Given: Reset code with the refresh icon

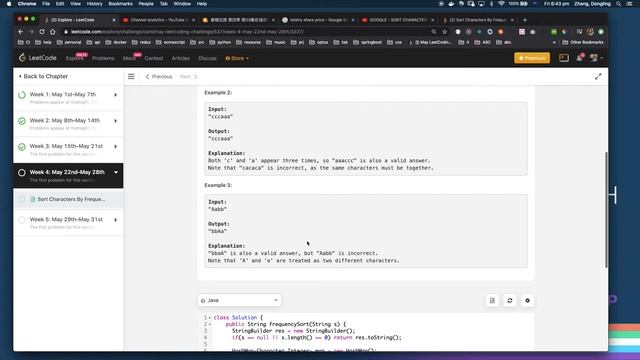Looking at the screenshot, I should point(510,300).
